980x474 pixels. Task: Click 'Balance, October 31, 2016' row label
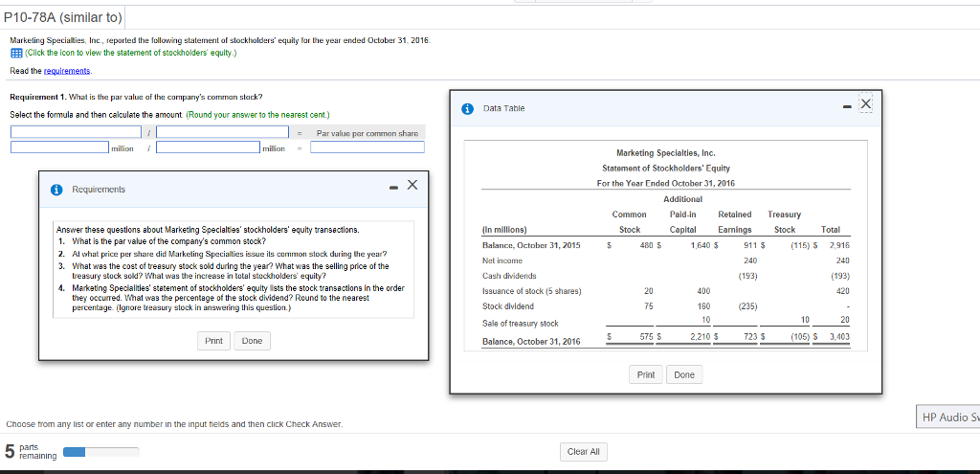[x=531, y=342]
